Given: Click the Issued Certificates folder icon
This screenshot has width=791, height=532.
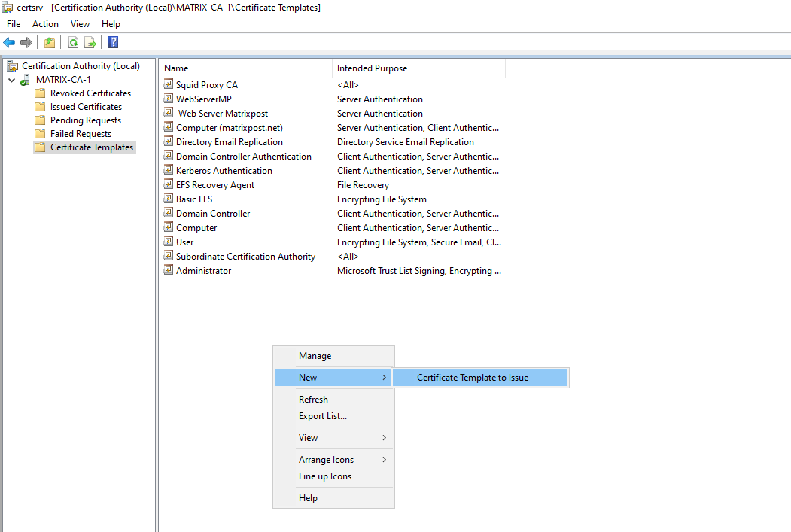Looking at the screenshot, I should tap(40, 107).
